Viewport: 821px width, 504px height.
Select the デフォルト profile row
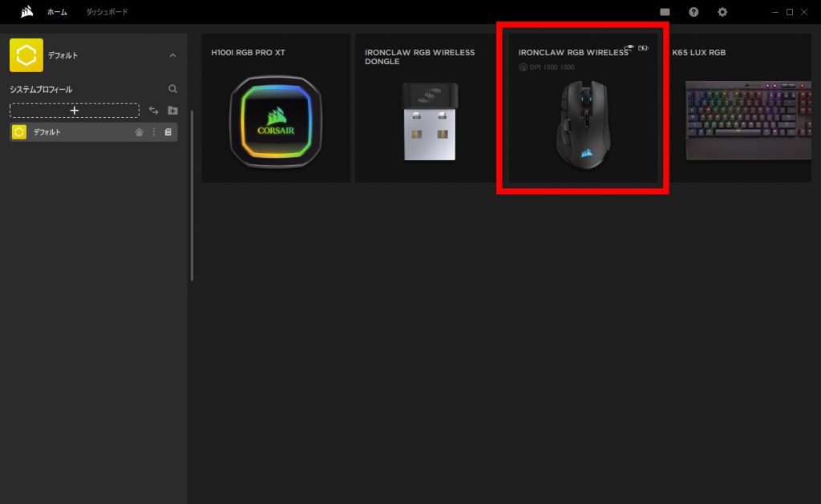[x=94, y=132]
